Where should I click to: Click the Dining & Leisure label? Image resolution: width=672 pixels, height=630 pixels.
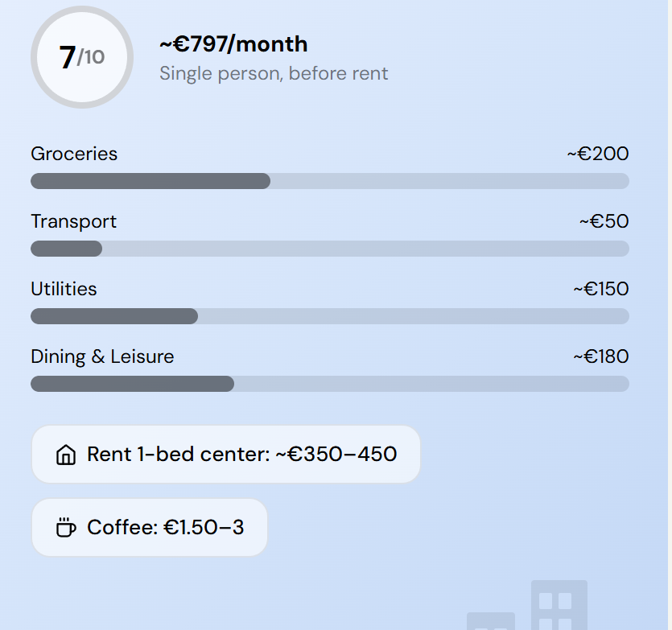coord(102,356)
